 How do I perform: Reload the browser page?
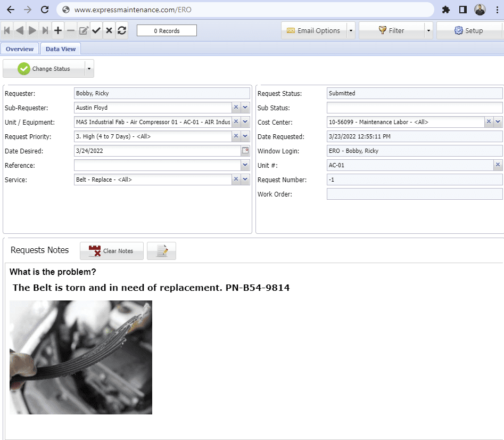point(45,10)
